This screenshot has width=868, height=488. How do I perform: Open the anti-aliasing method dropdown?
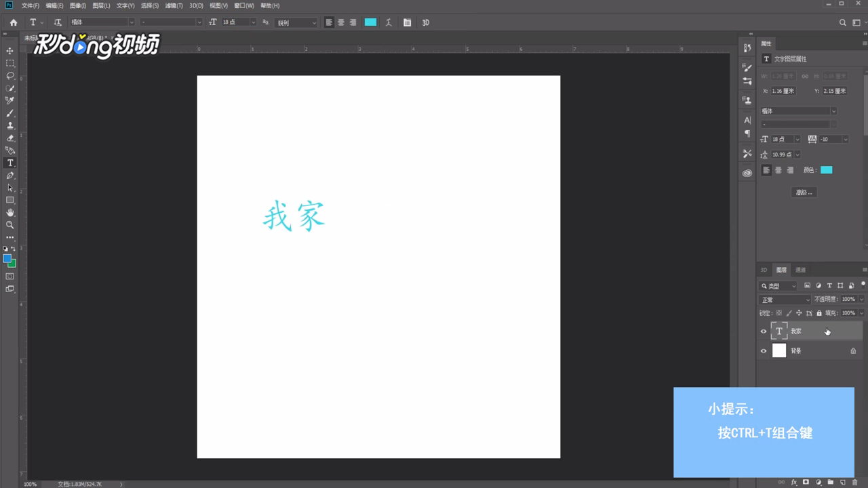(x=313, y=22)
